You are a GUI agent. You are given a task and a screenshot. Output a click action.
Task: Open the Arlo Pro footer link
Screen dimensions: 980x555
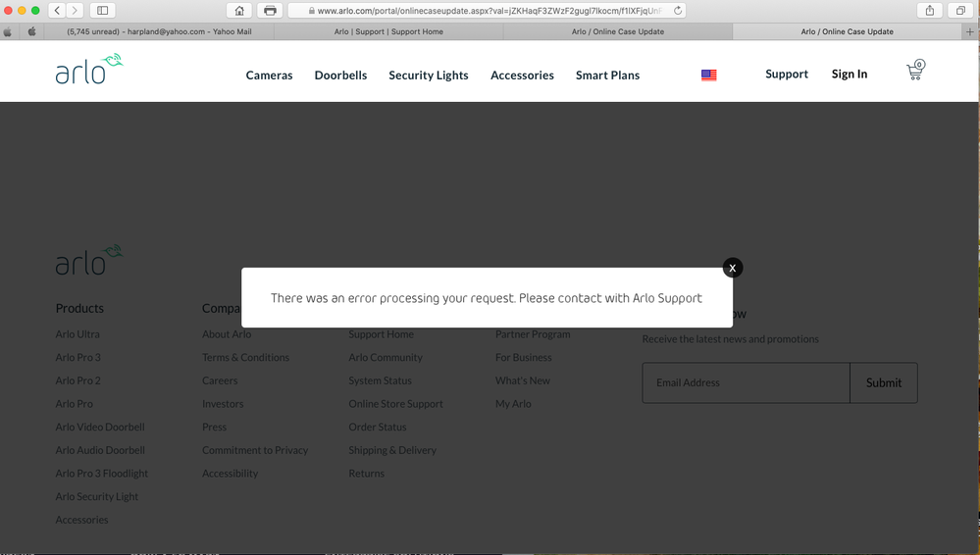75,403
